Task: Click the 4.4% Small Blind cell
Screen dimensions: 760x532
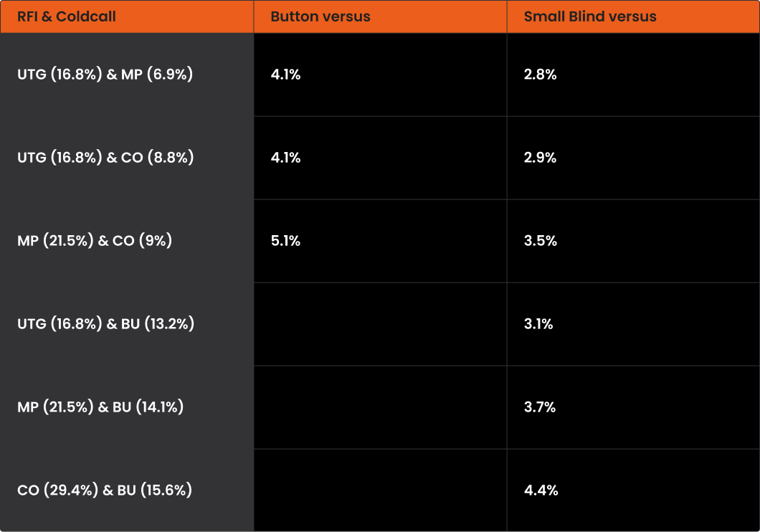Action: [x=541, y=490]
